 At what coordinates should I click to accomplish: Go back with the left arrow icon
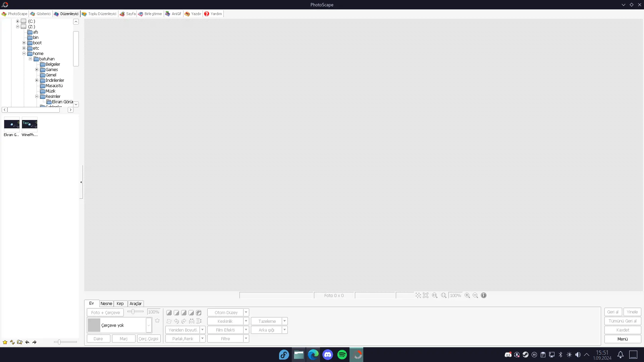click(27, 342)
